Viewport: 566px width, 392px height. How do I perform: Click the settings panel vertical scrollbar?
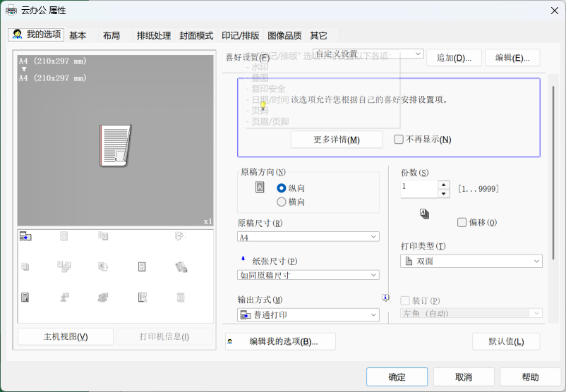(x=553, y=173)
